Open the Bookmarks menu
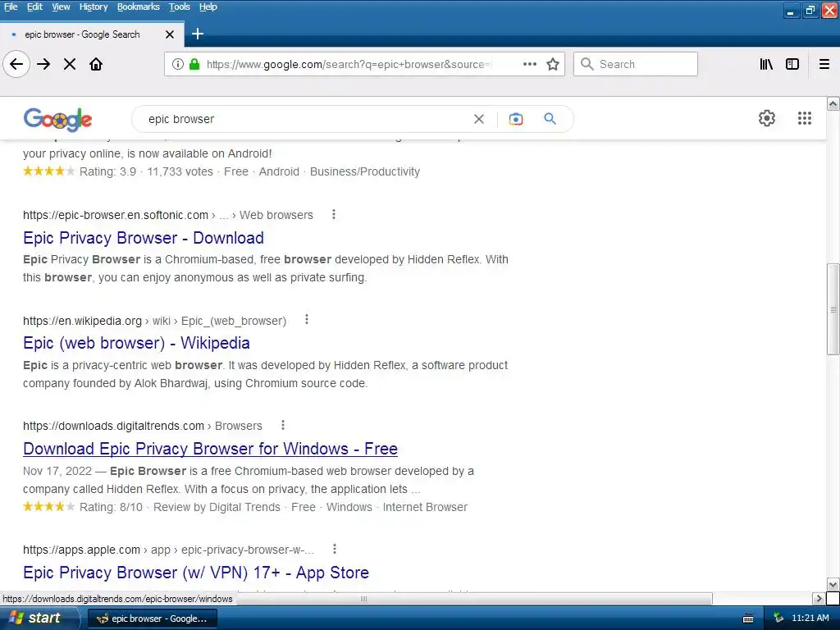 click(x=138, y=7)
